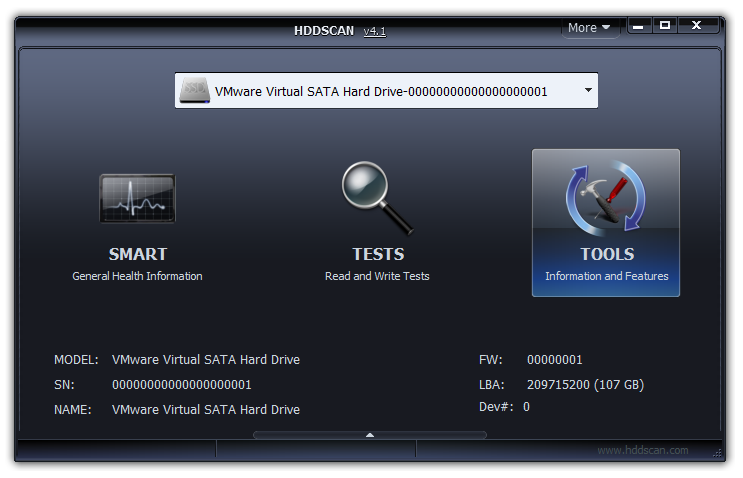Viewport: 743px width, 478px height.
Task: Click the v4.1 version link
Action: pyautogui.click(x=374, y=31)
